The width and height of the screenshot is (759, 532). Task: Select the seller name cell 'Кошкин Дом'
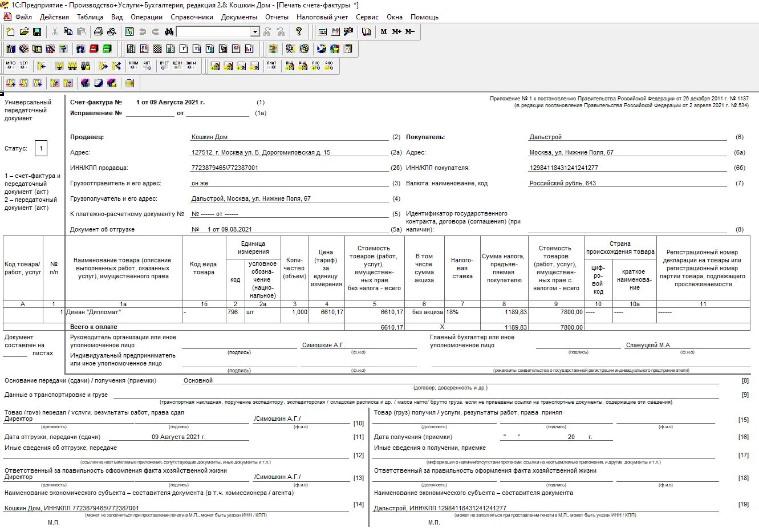[x=289, y=137]
